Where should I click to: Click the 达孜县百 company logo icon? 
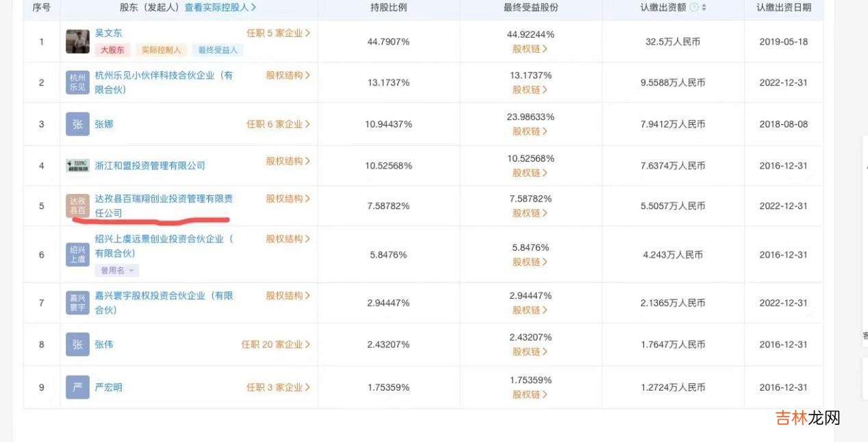[x=77, y=206]
